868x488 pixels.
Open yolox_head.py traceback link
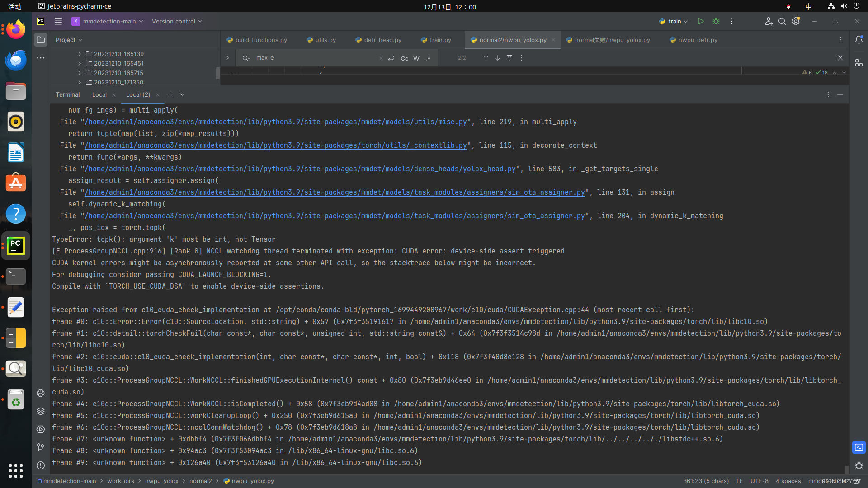(x=300, y=169)
